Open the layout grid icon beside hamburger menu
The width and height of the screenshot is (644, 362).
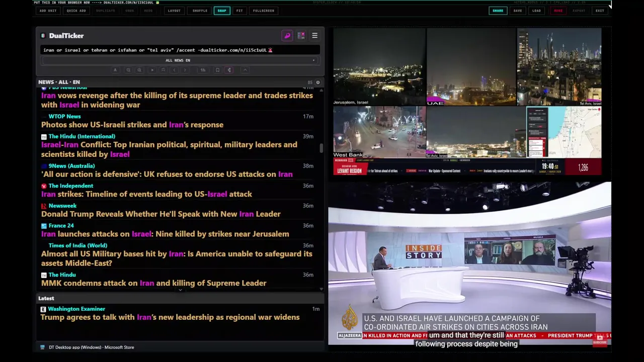(x=301, y=36)
